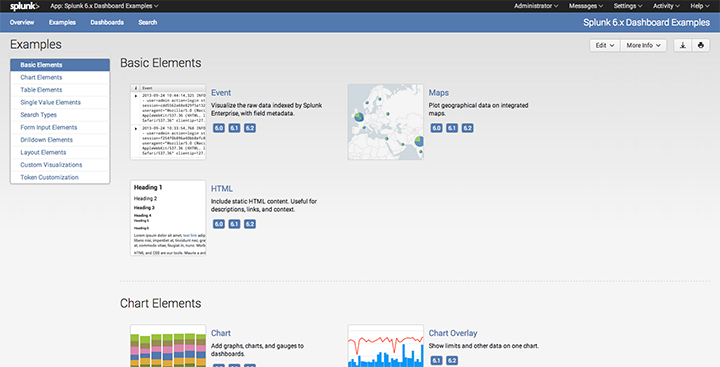The width and height of the screenshot is (720, 367).
Task: Switch to the Examples tab
Action: click(x=62, y=22)
